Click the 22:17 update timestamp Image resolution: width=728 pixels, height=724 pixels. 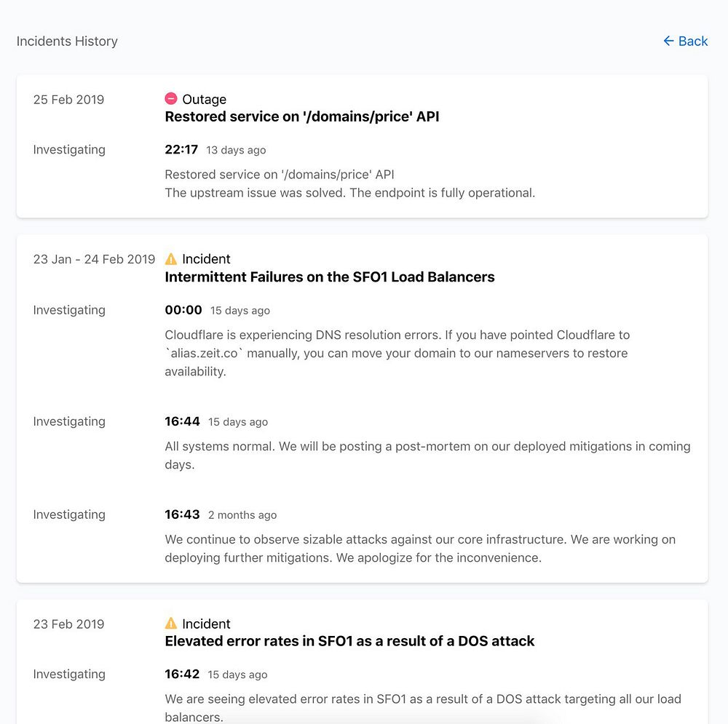coord(181,150)
